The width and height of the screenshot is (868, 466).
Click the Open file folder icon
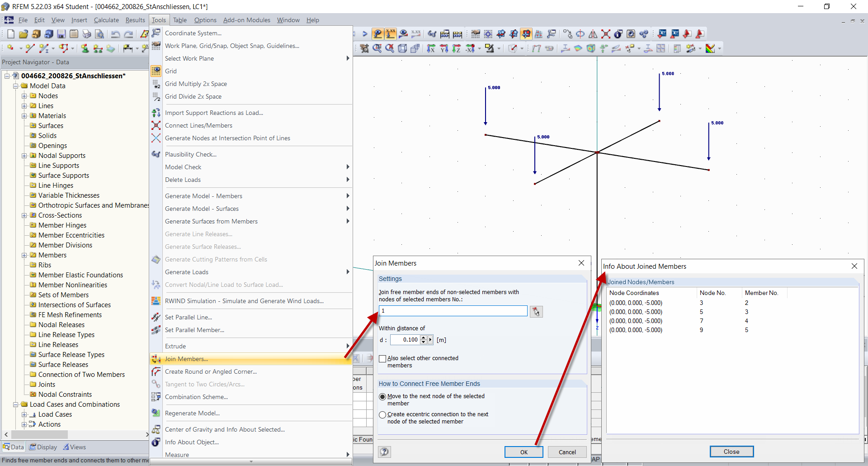[24, 34]
